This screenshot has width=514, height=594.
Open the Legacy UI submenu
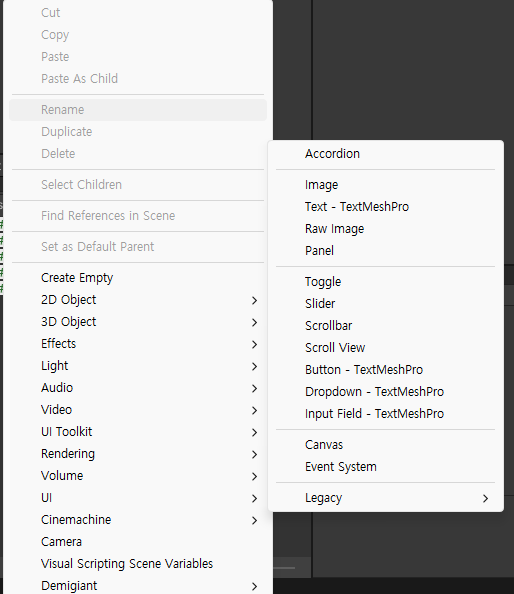click(386, 497)
